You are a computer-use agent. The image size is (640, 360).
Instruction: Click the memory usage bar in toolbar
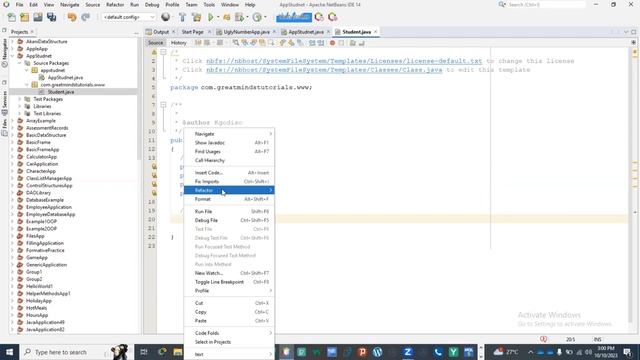pyautogui.click(x=294, y=17)
